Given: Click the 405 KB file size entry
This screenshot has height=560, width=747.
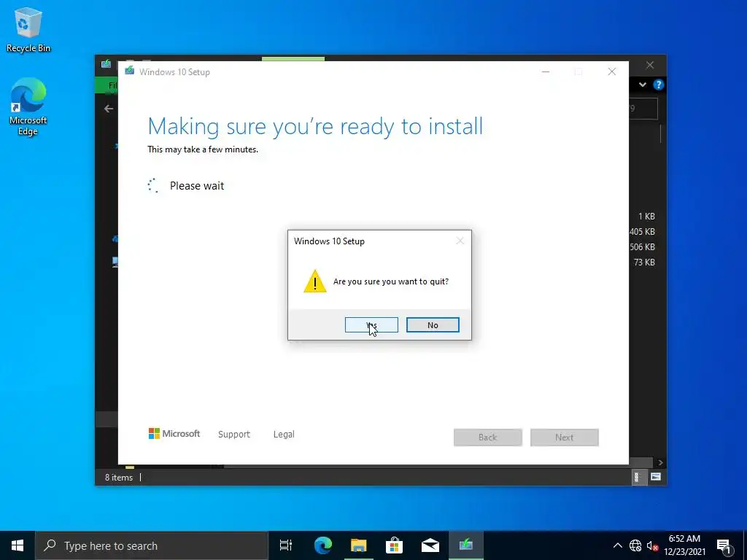Looking at the screenshot, I should coord(642,232).
